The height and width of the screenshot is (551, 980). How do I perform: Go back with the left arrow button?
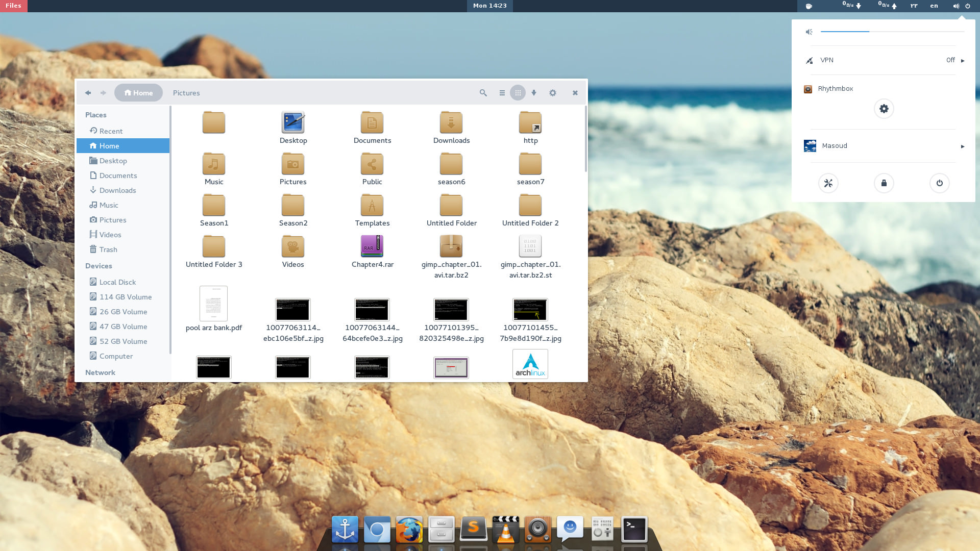[88, 93]
